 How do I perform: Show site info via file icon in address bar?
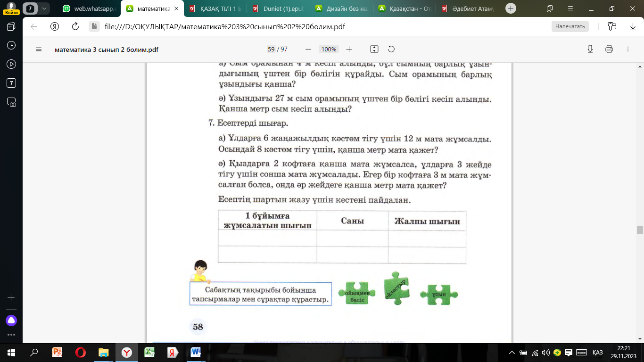point(93,26)
